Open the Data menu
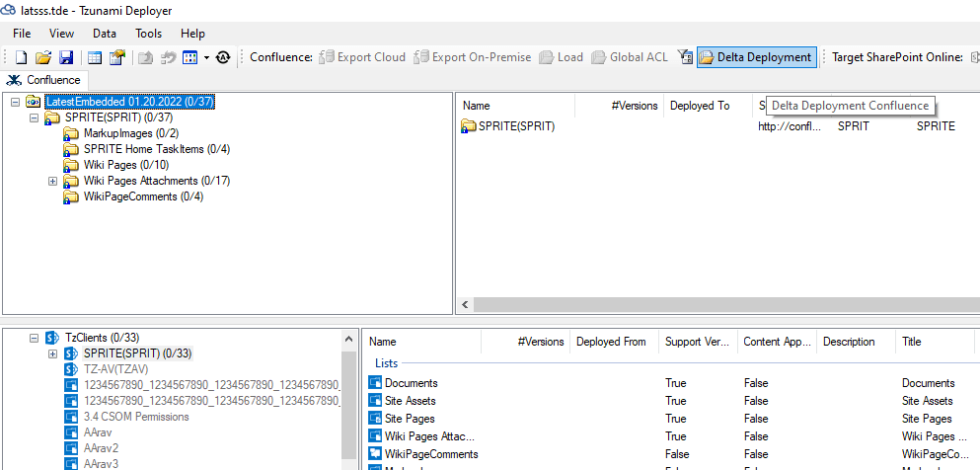 (105, 34)
